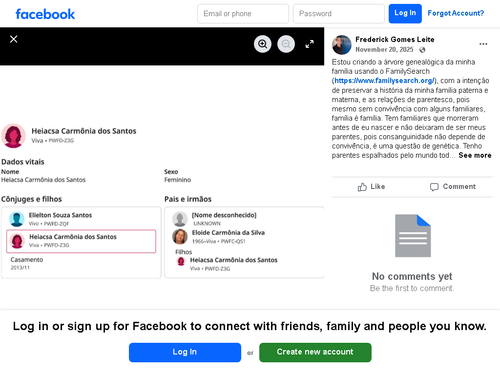Image resolution: width=500 pixels, height=375 pixels.
Task: Click the November 20, 2025 timestamp
Action: tap(384, 49)
